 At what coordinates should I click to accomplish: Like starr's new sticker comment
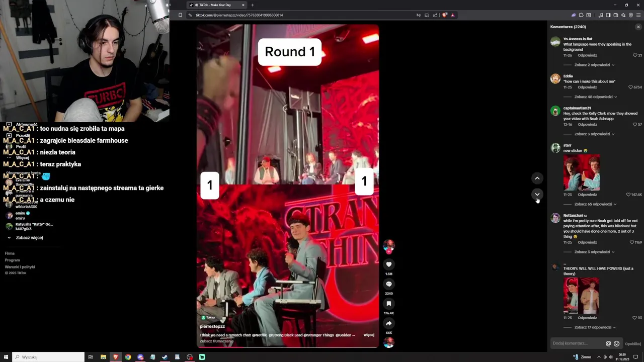point(628,195)
